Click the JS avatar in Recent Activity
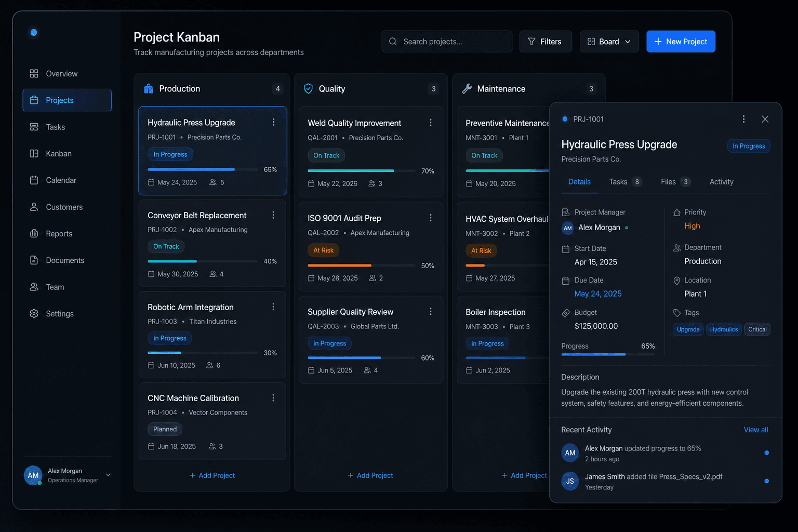798x532 pixels. [x=570, y=481]
